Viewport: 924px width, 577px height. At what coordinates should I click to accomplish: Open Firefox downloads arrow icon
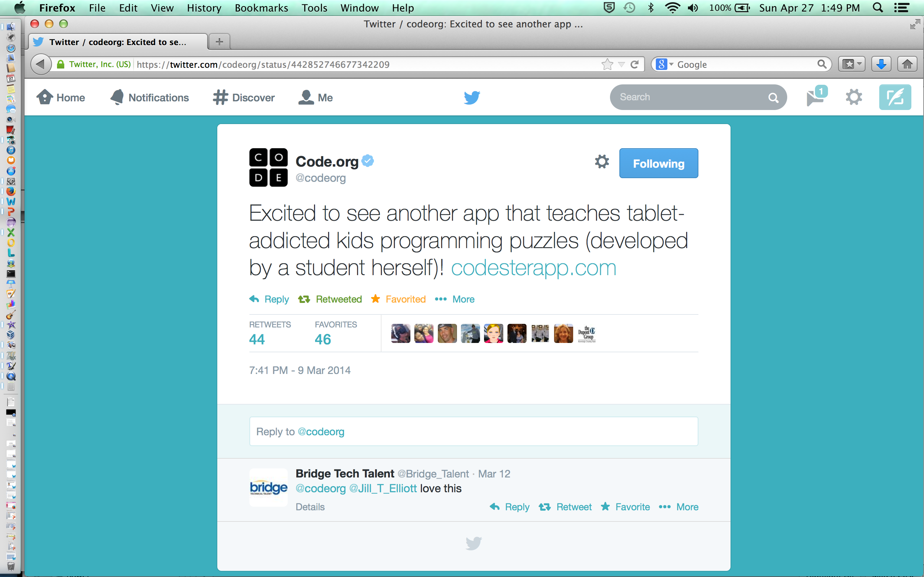[x=881, y=65]
